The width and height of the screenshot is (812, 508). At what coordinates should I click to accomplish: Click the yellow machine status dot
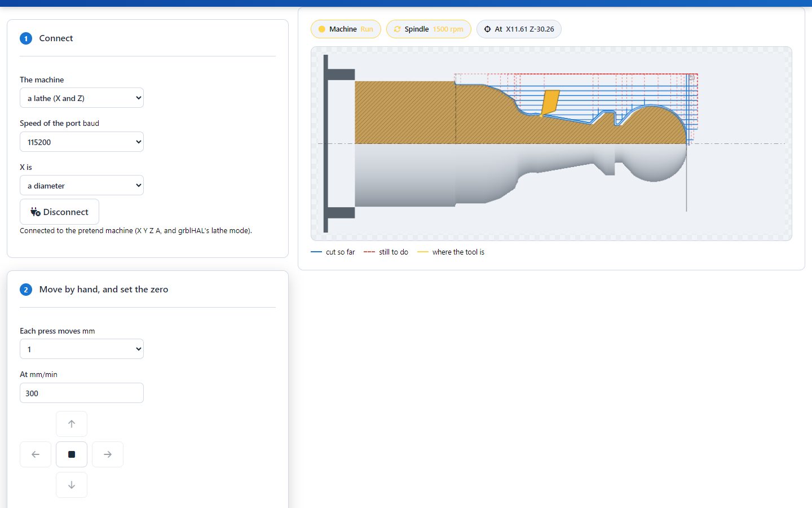point(322,29)
